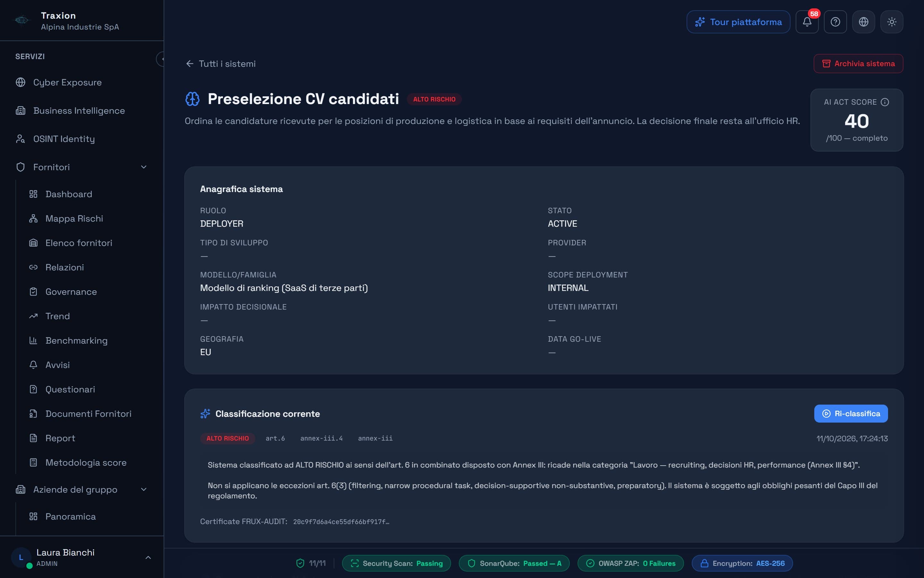Collapse the Fornitori section chevron
Viewport: 924px width, 578px height.
click(144, 167)
